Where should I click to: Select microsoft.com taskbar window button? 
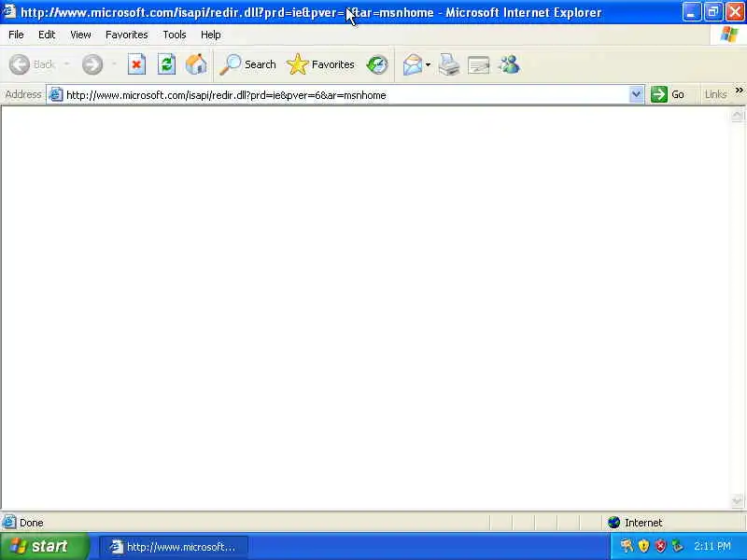pos(174,547)
